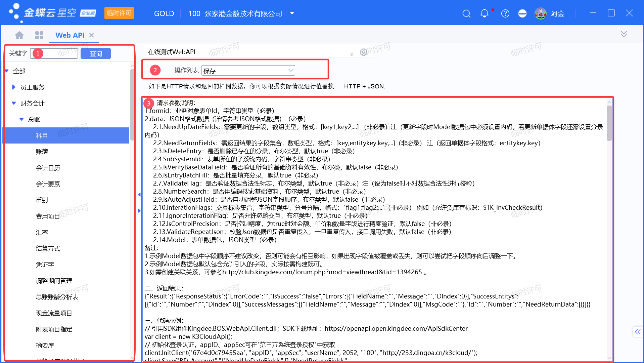
Task: Select 会计日历 in the tree
Action: pos(48,168)
